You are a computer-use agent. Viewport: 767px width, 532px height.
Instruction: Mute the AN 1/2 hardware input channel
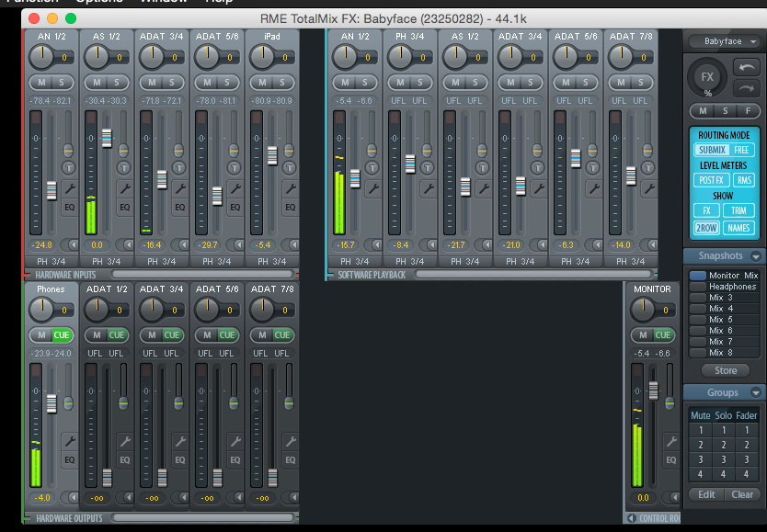40,84
